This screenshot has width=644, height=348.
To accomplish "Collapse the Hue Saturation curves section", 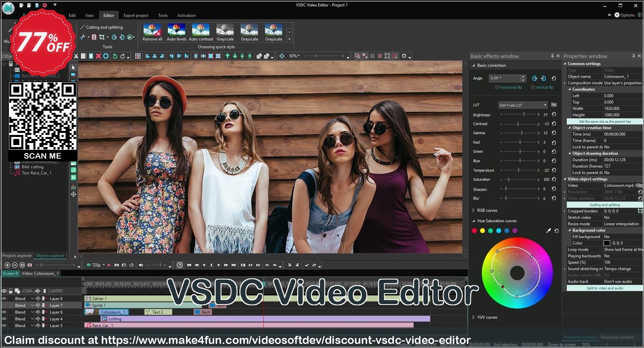I will [473, 221].
